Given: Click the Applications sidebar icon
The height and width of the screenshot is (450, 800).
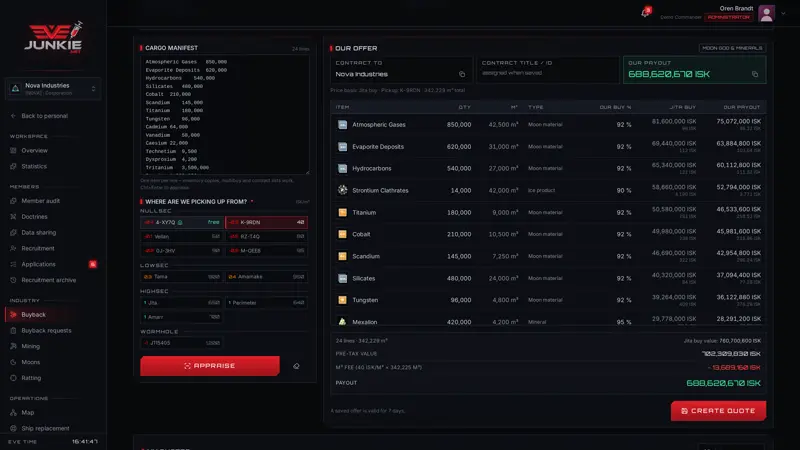Looking at the screenshot, I should pyautogui.click(x=13, y=264).
